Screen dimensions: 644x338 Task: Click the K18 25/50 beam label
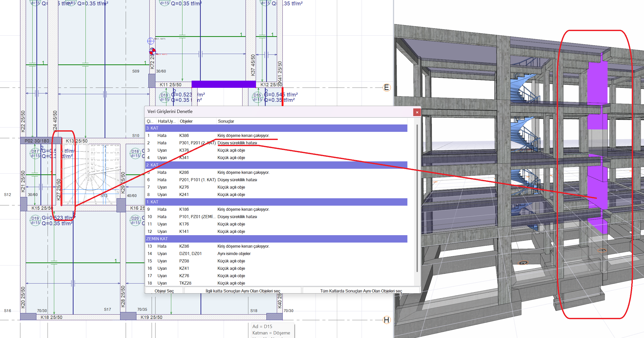point(51,317)
